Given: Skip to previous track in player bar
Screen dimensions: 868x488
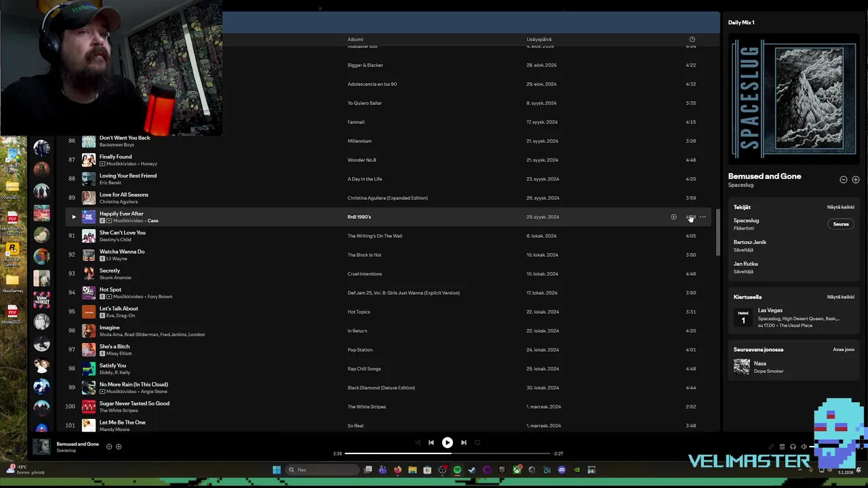Looking at the screenshot, I should 431,443.
